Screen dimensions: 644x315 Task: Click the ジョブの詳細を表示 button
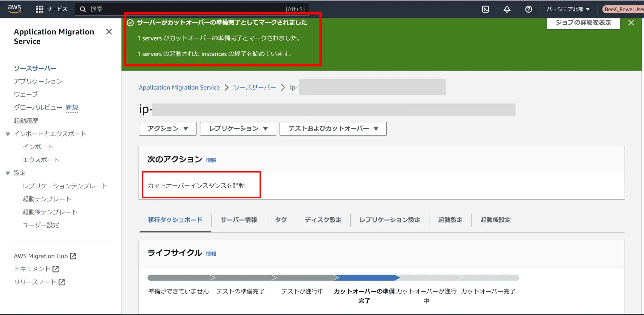tap(583, 23)
